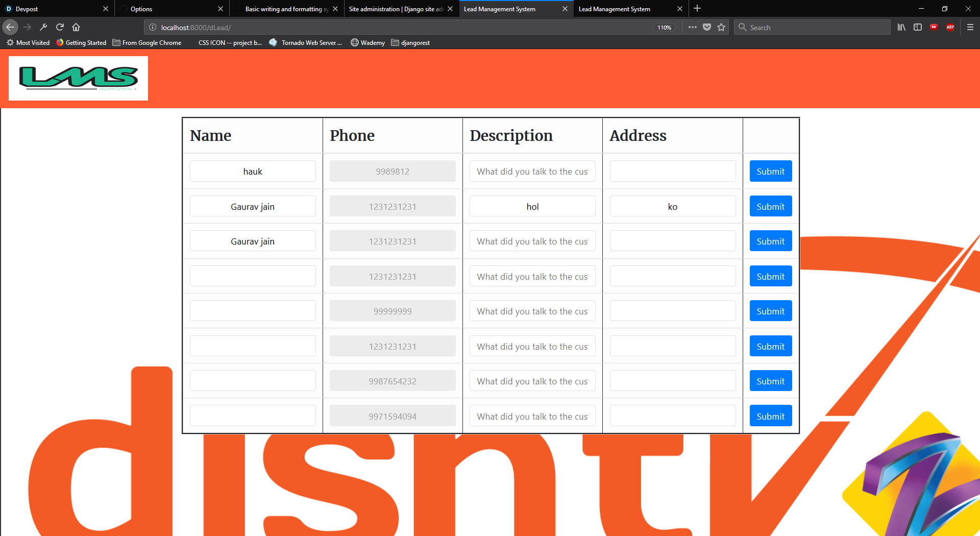
Task: Close the Basic writing and formatting tab
Action: pos(335,9)
